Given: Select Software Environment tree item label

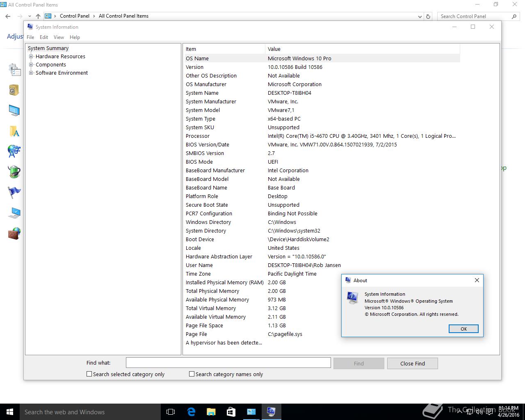Looking at the screenshot, I should click(x=62, y=73).
